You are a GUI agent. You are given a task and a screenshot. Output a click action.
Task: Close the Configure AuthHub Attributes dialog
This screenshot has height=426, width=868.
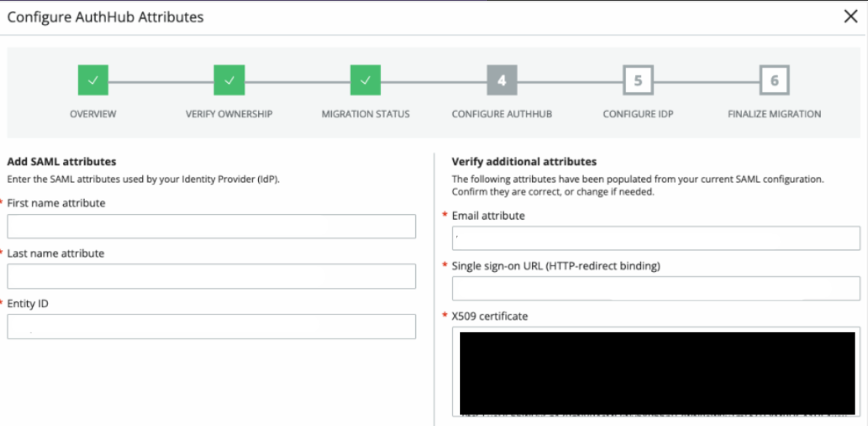point(850,17)
